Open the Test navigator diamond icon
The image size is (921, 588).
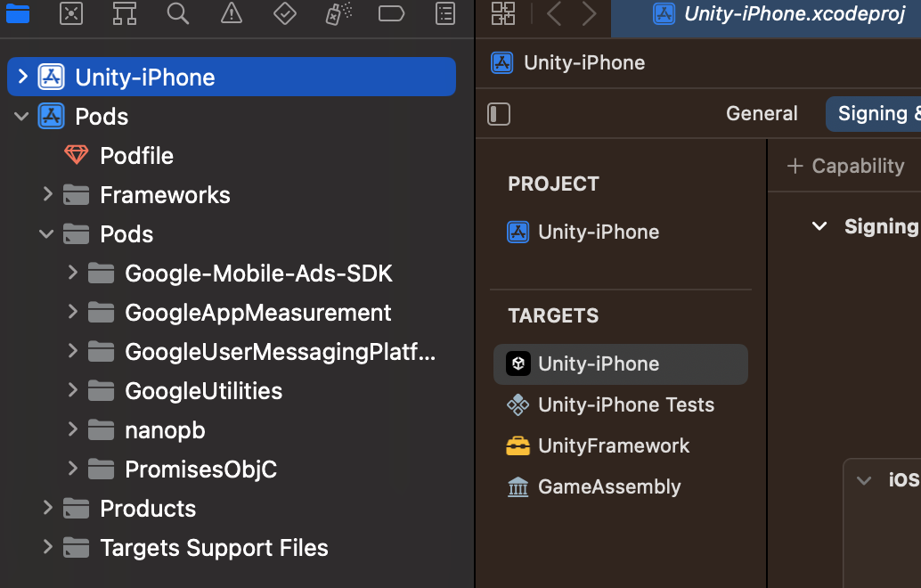(x=285, y=13)
